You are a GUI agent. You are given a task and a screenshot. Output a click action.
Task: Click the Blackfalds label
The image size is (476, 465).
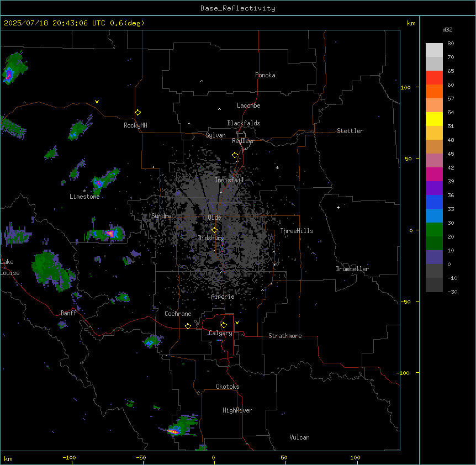coord(244,123)
